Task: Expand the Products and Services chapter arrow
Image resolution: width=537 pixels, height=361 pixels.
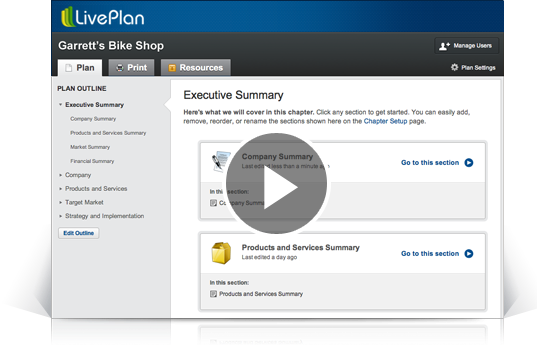Action: click(x=60, y=189)
